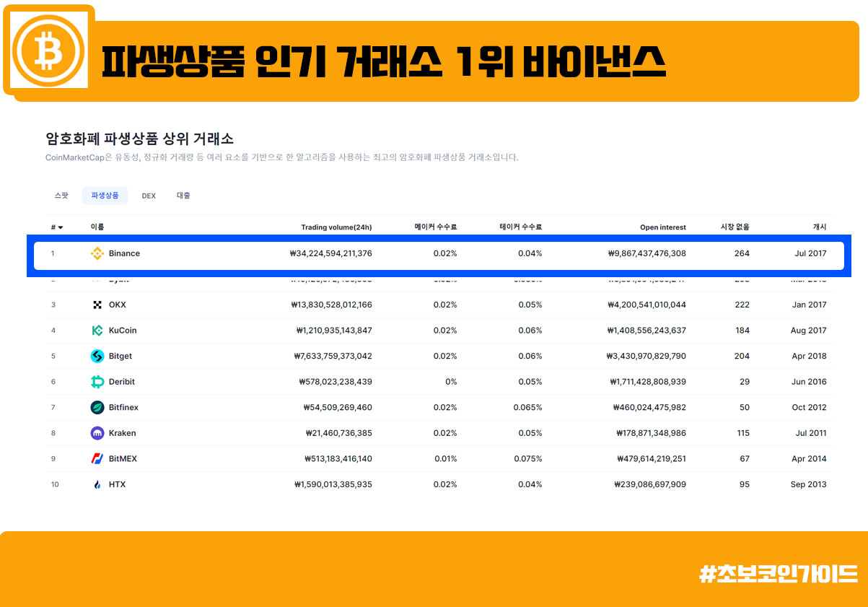Click OKX open interest ₩4,200,541,010,044

[x=647, y=305]
